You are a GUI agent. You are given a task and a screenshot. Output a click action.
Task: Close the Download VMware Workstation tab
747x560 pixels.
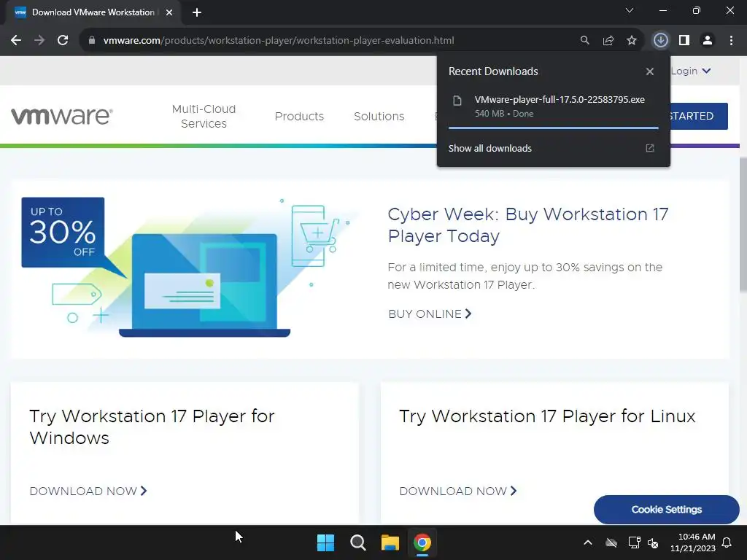point(169,12)
